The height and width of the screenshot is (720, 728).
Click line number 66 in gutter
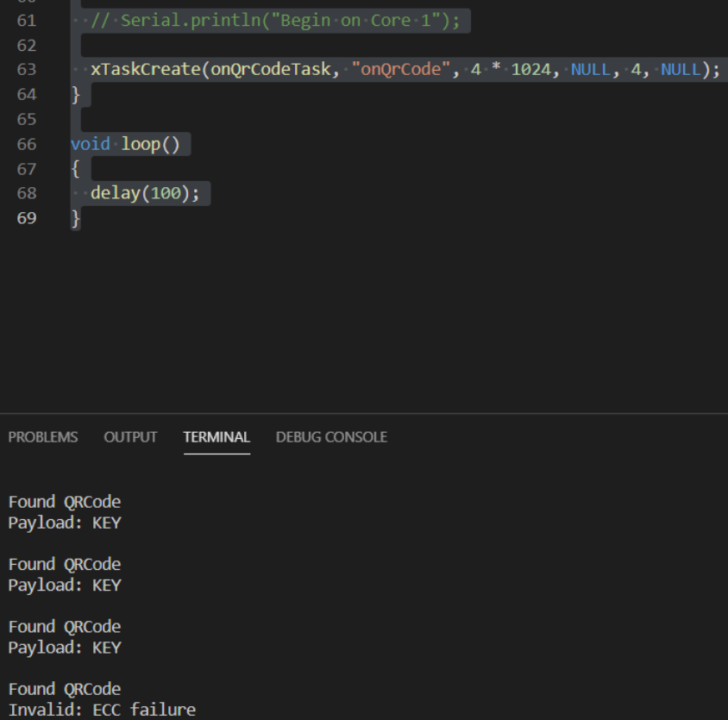click(x=27, y=144)
